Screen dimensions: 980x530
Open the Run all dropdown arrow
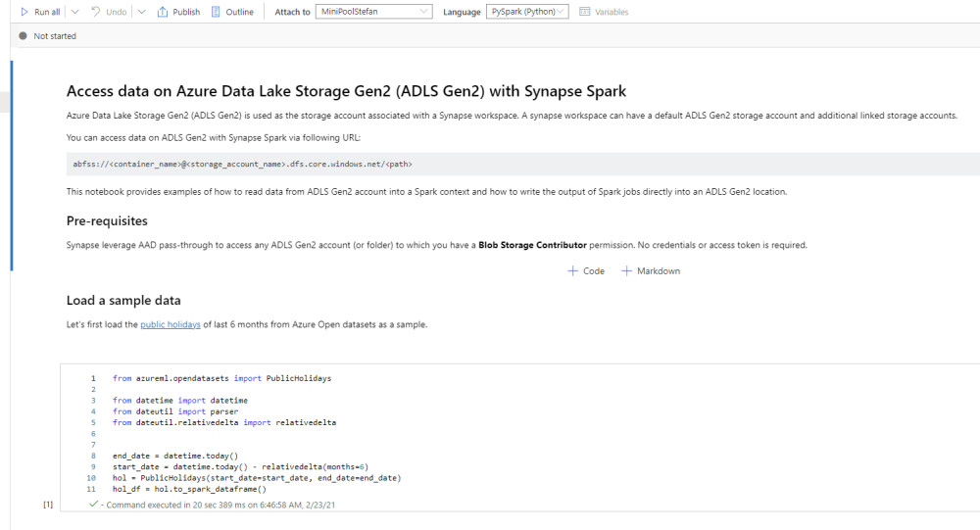click(x=74, y=12)
